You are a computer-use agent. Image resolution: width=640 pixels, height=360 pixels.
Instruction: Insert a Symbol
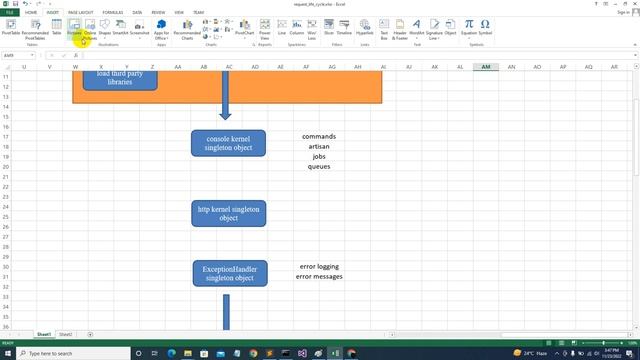coord(485,27)
